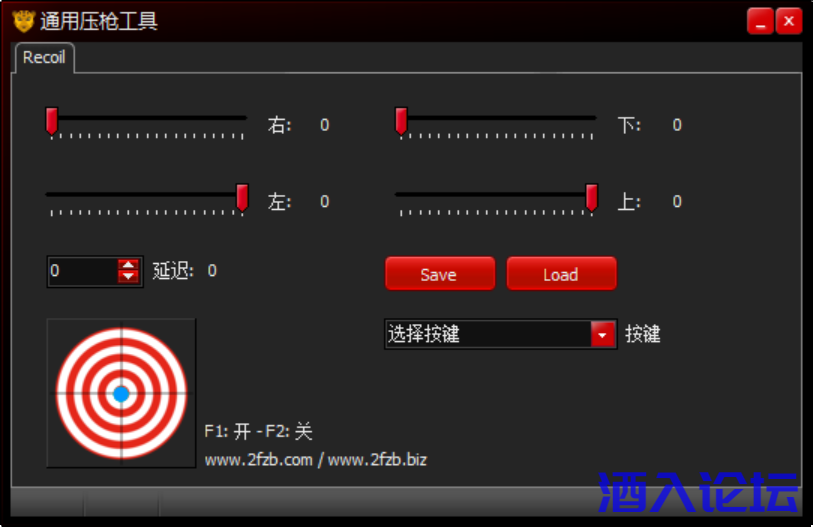Viewport: 813px width, 527px height.
Task: Click the 上 slider red thumb
Action: [592, 198]
